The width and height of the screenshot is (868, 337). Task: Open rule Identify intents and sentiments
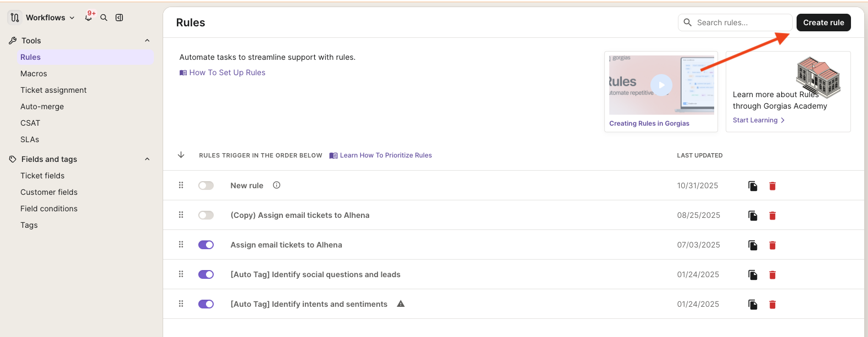coord(309,304)
